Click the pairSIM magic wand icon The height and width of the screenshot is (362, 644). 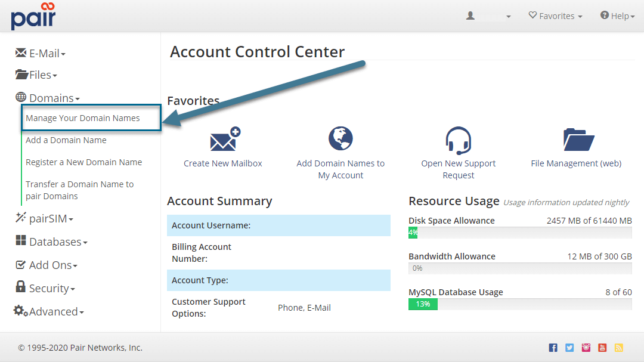pyautogui.click(x=20, y=217)
